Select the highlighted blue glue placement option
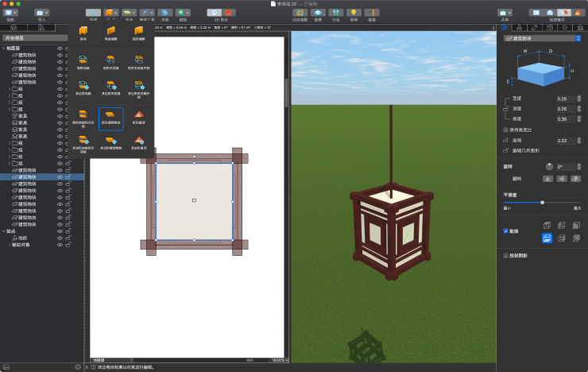The width and height of the screenshot is (588, 372). coord(547,238)
